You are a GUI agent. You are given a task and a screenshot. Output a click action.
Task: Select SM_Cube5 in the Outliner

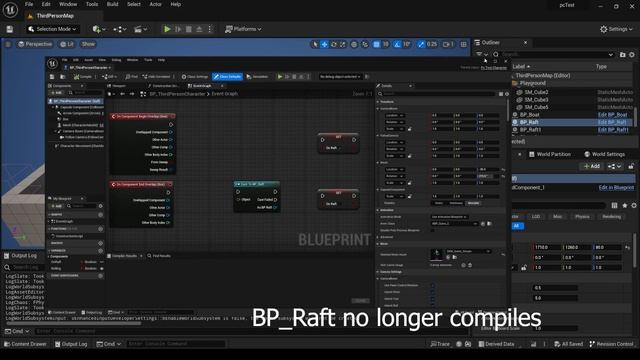pos(536,107)
